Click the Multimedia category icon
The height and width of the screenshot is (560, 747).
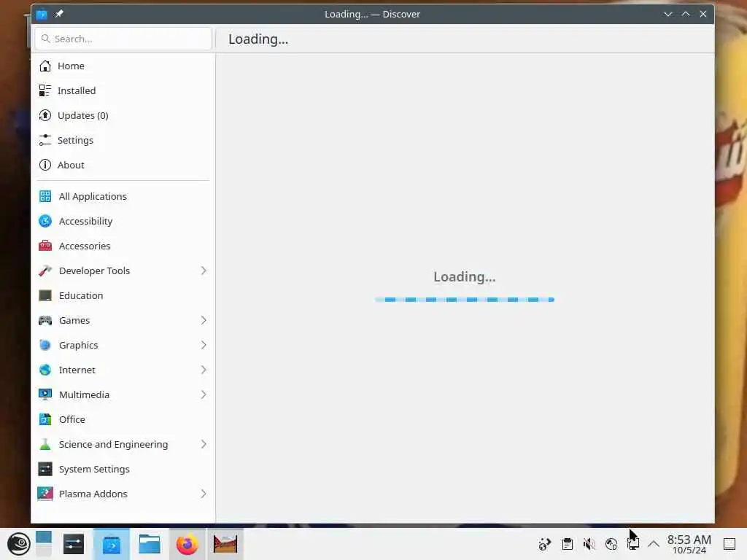(44, 394)
